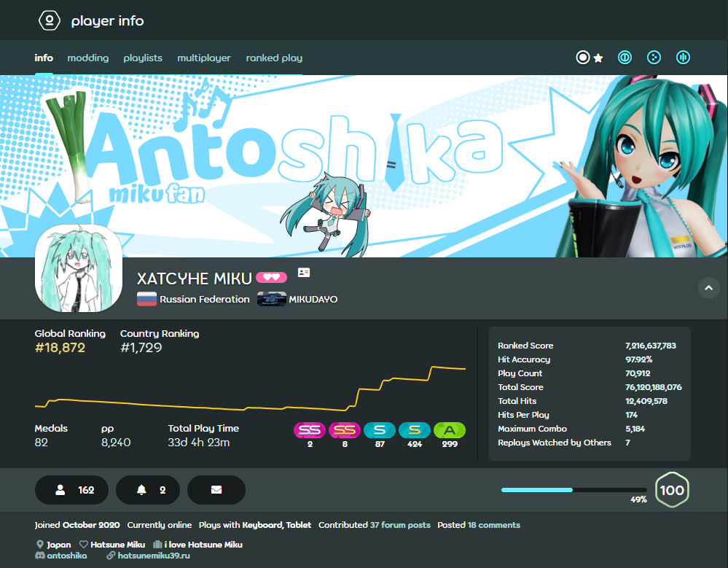Click the silver S grade badge
Screen dimensions: 728x568
[x=380, y=430]
